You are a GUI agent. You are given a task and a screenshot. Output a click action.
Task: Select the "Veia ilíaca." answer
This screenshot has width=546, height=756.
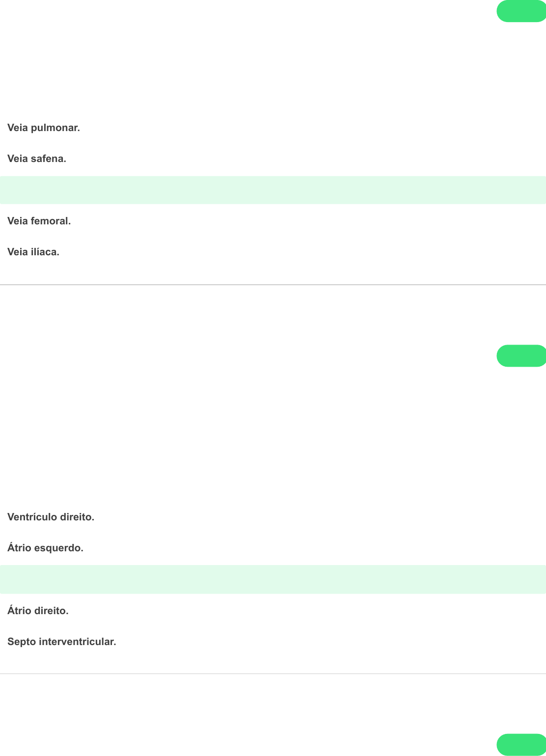click(x=33, y=252)
